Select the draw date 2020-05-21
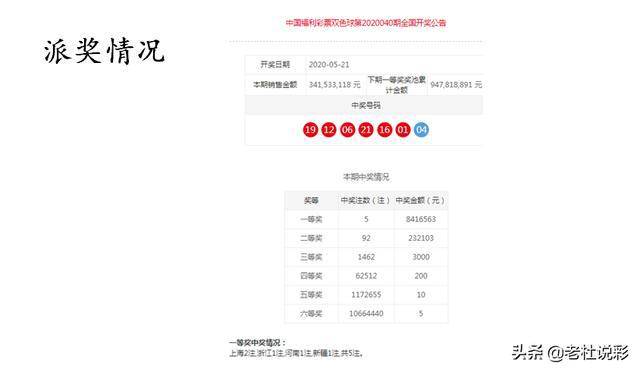640x372 pixels. pyautogui.click(x=329, y=65)
